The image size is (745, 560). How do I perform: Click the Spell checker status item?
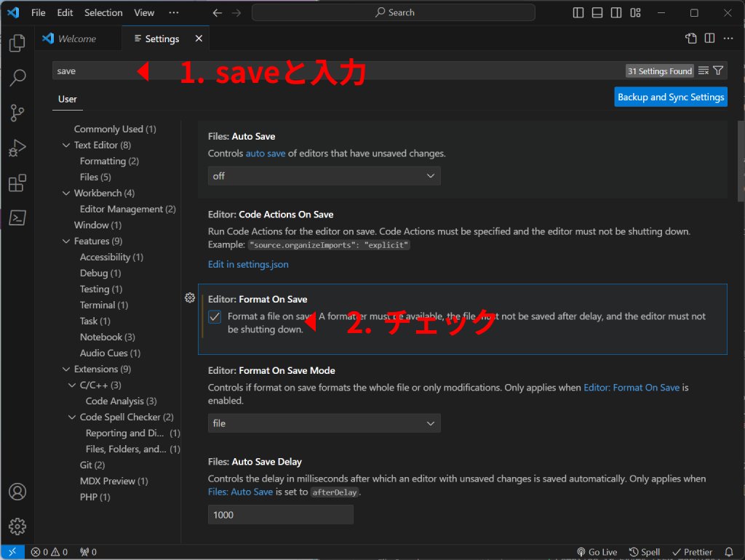[645, 551]
